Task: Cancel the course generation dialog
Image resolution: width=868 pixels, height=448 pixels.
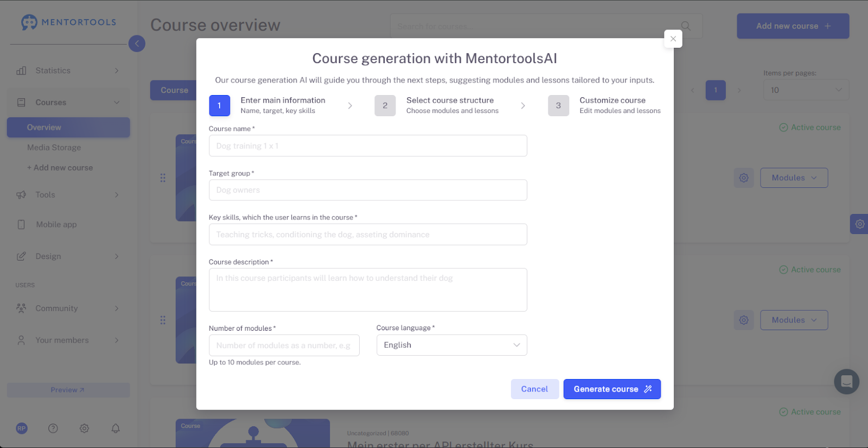Action: click(x=534, y=389)
